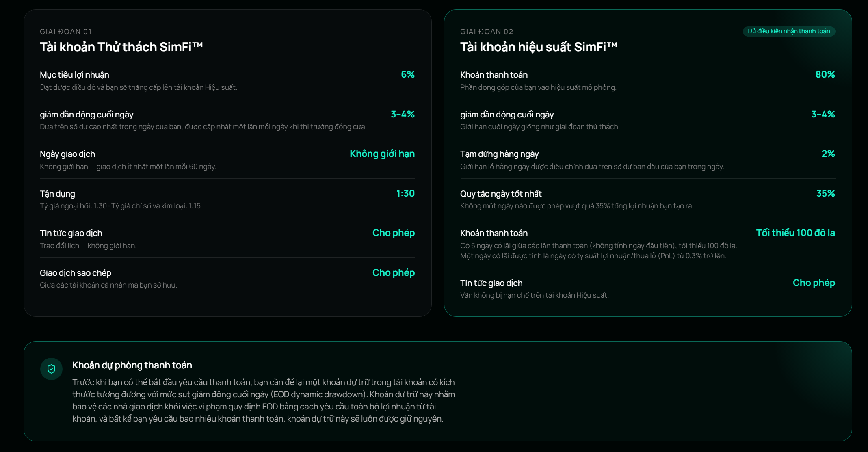Click the 80% Khoản thanh toán value
The width and height of the screenshot is (868, 452).
pos(825,74)
